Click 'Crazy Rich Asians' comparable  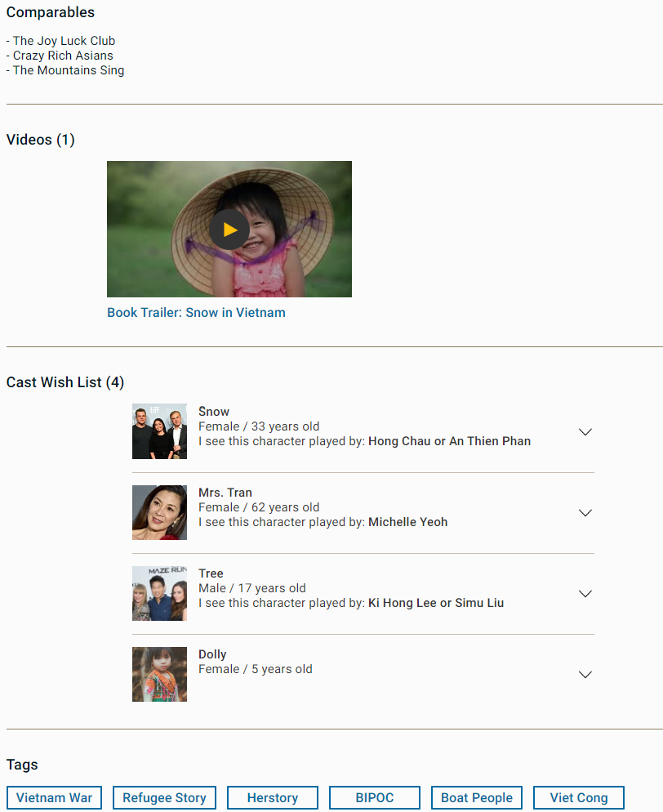tap(63, 56)
